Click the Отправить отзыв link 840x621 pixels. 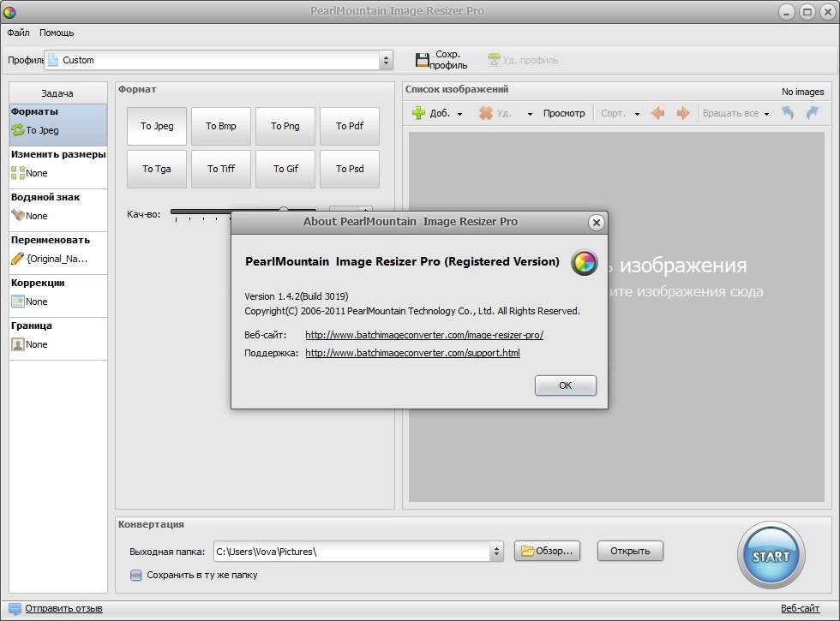coord(63,609)
